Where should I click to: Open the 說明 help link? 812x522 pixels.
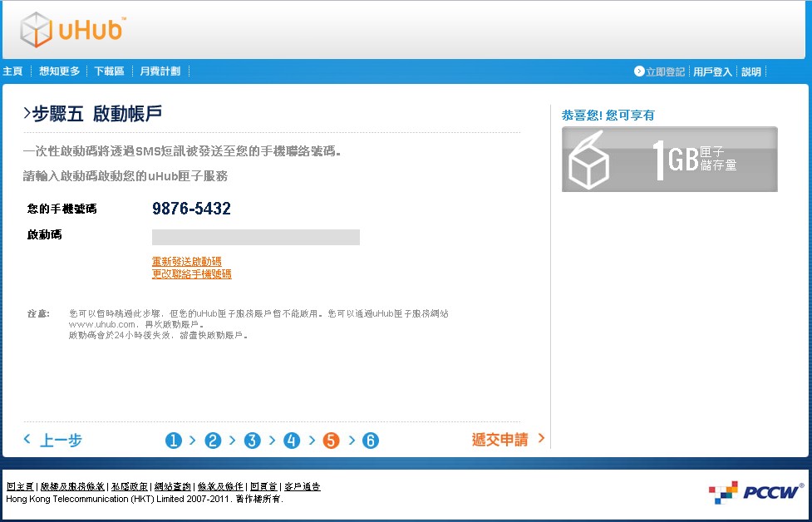750,72
